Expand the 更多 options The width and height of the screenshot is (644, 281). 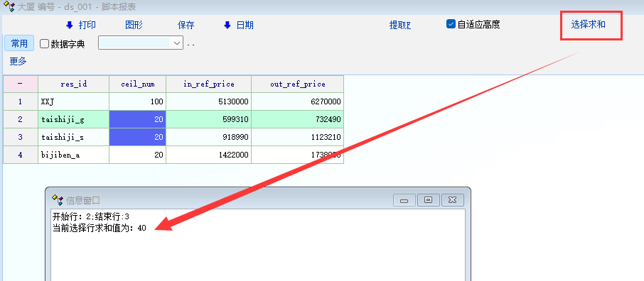18,62
